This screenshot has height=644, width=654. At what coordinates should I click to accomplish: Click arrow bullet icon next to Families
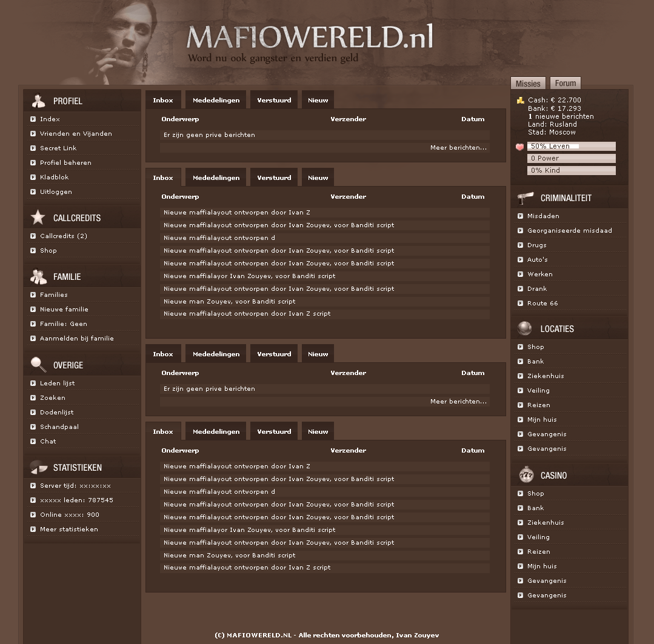33,295
